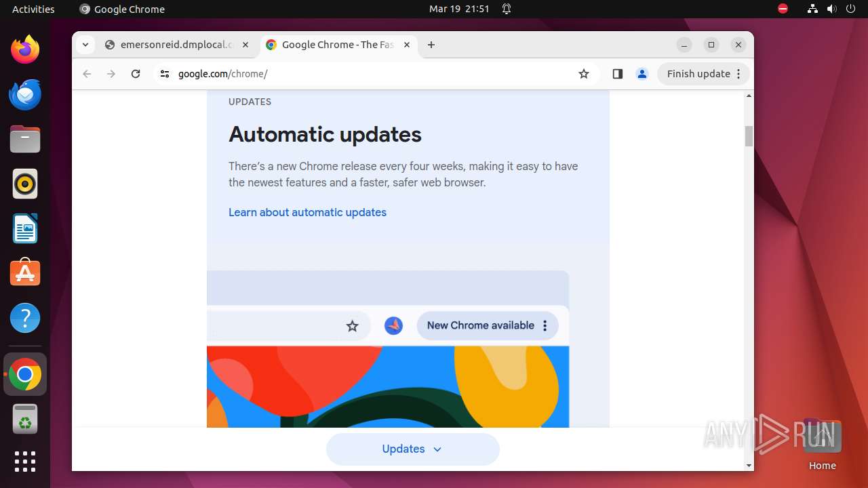This screenshot has height=488, width=868.
Task: Open a new tab with plus button
Action: (431, 45)
